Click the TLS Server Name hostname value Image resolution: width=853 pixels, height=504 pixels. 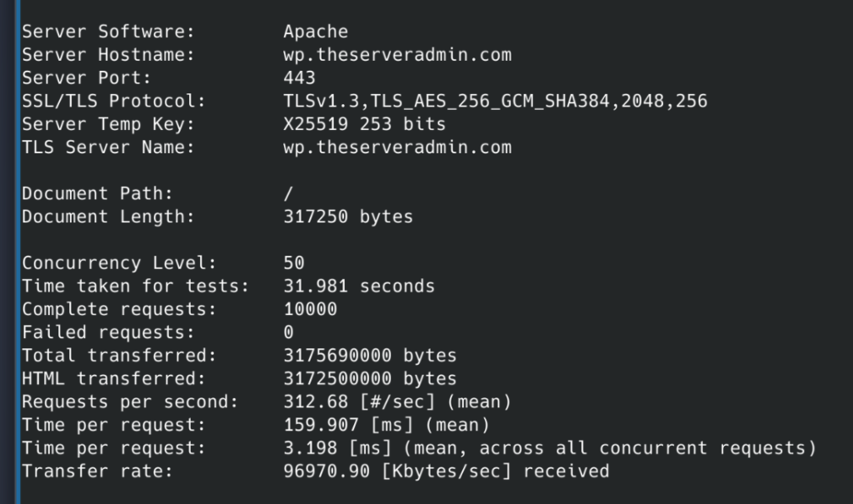click(397, 148)
